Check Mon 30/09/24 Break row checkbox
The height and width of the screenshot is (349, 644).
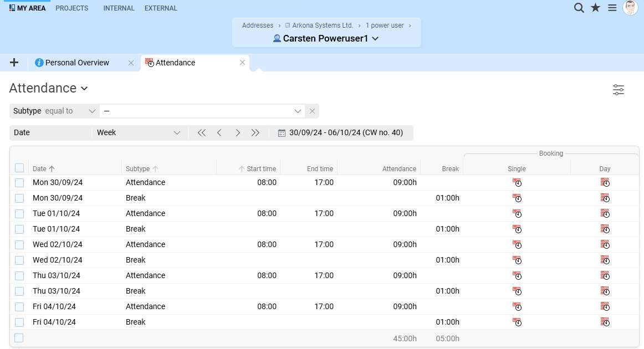coord(19,198)
